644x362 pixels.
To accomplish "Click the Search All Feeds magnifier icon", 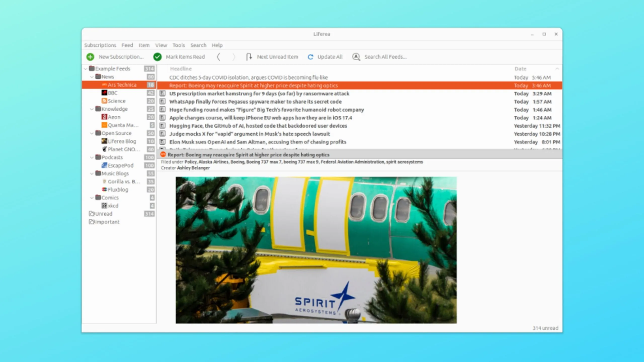I will point(356,57).
